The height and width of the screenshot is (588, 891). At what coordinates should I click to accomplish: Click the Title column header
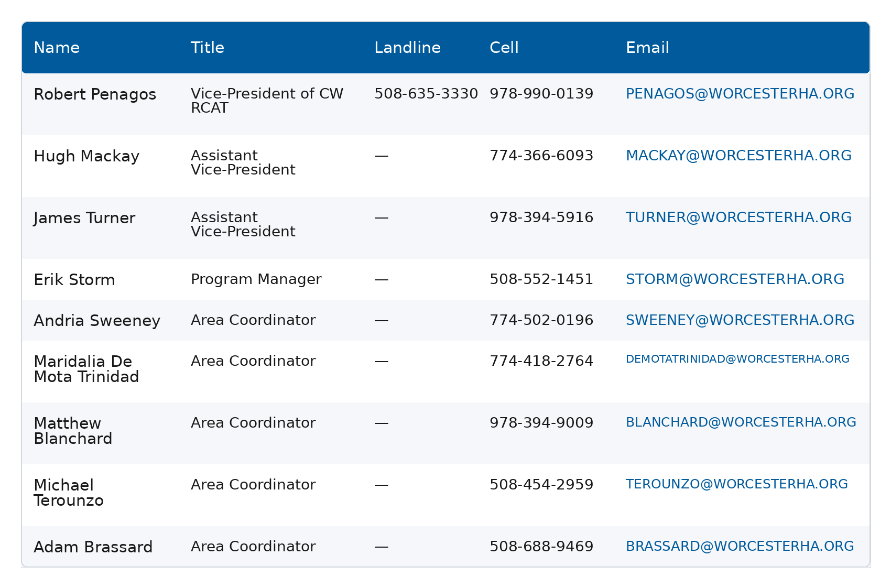pyautogui.click(x=208, y=48)
